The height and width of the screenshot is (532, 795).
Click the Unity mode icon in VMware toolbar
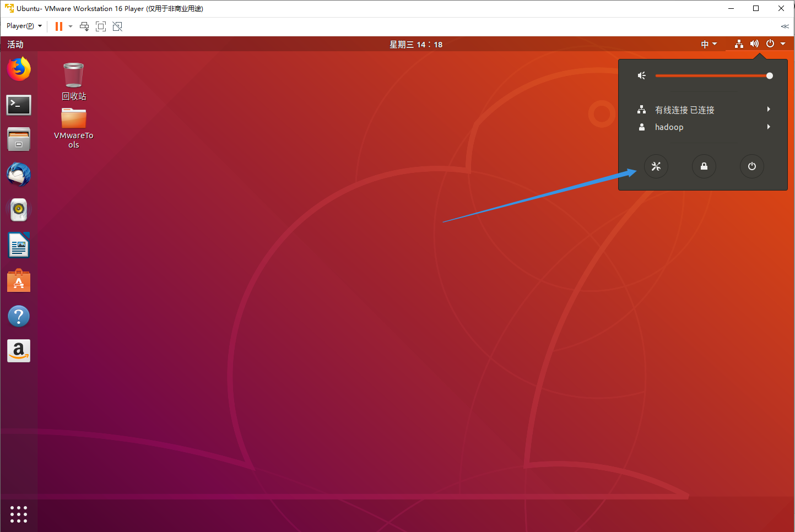coord(117,26)
